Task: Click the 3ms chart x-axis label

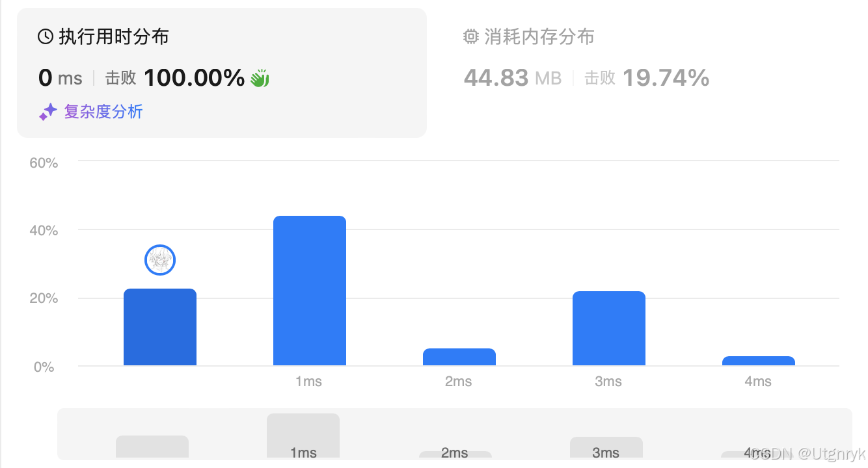Action: tap(608, 382)
